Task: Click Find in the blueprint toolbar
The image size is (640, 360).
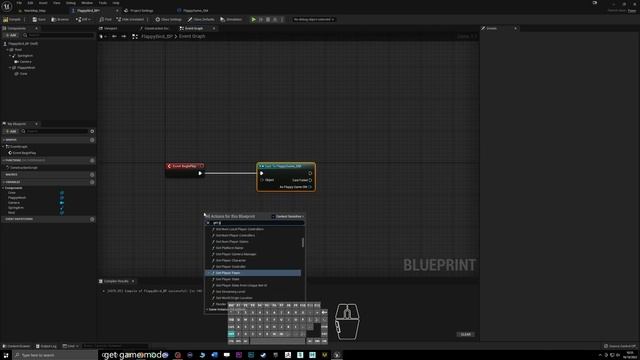Action: 106,19
